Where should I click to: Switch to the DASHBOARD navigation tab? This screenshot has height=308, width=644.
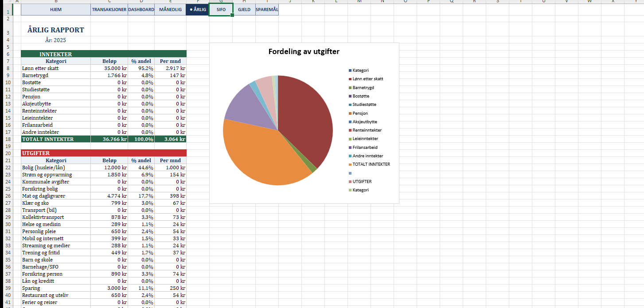(141, 9)
